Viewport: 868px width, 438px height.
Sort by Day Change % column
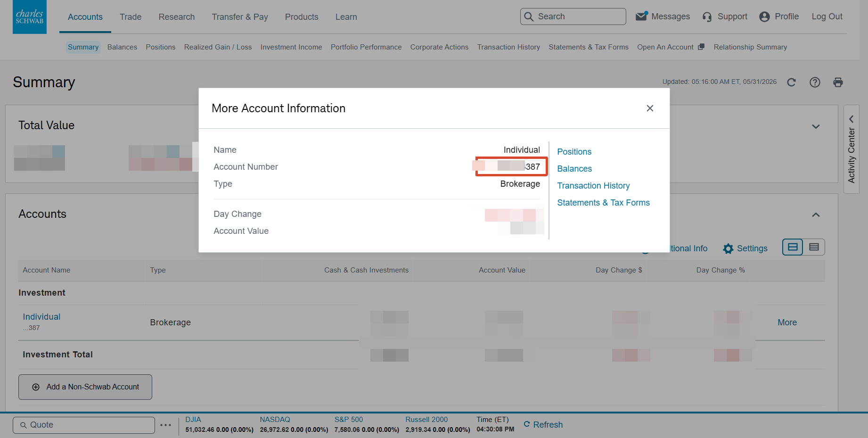point(721,270)
